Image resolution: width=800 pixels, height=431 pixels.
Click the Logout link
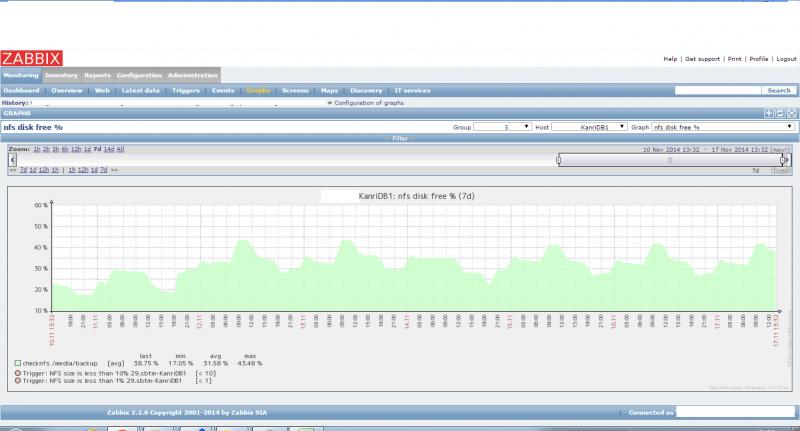pos(786,59)
